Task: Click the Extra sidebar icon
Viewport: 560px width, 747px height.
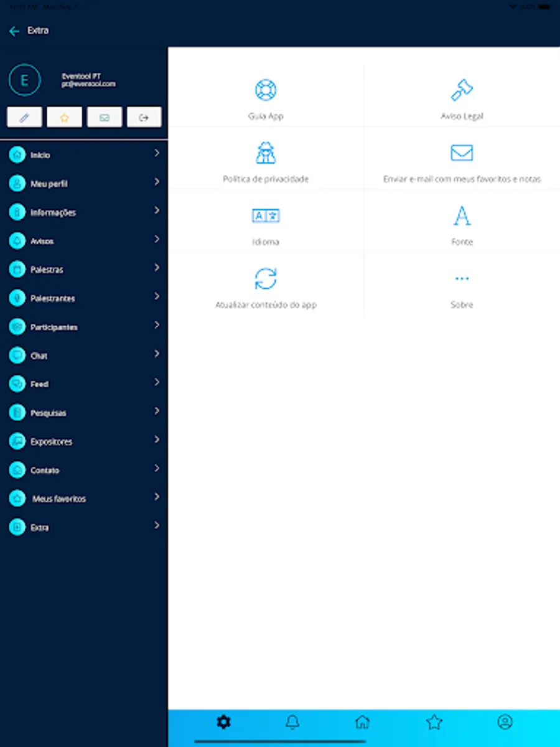Action: (17, 527)
